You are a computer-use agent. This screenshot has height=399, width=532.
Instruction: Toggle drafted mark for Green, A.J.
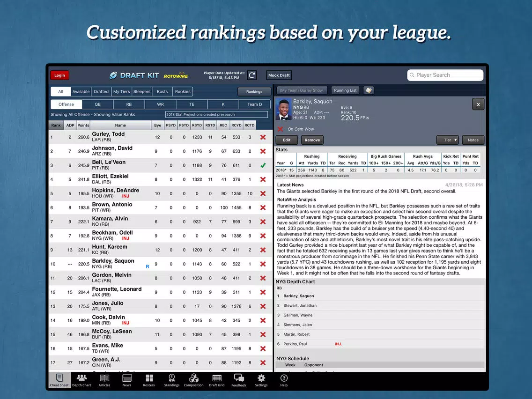(x=263, y=362)
